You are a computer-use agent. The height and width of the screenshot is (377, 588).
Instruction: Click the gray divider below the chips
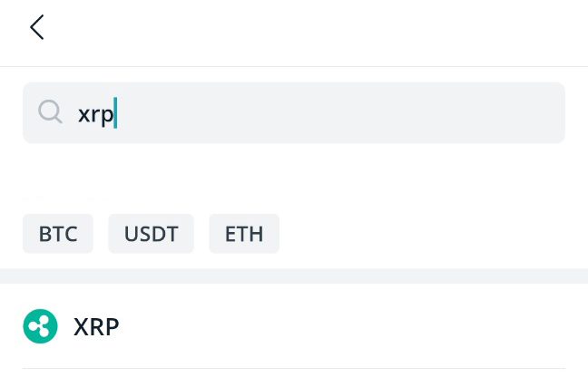[x=294, y=275]
